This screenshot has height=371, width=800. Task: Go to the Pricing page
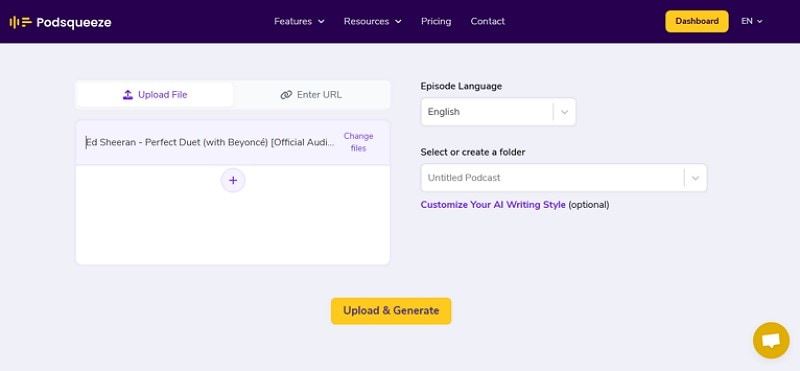[x=436, y=21]
